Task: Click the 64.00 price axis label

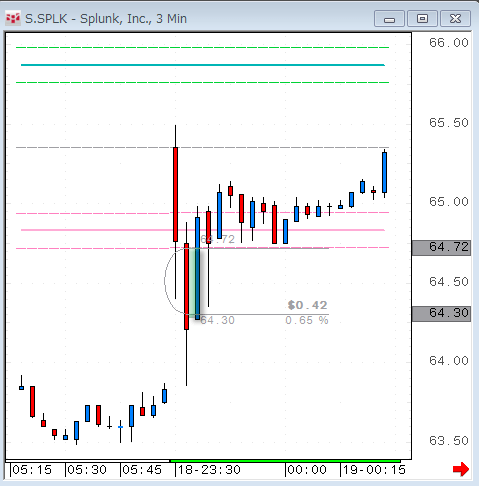Action: click(449, 361)
